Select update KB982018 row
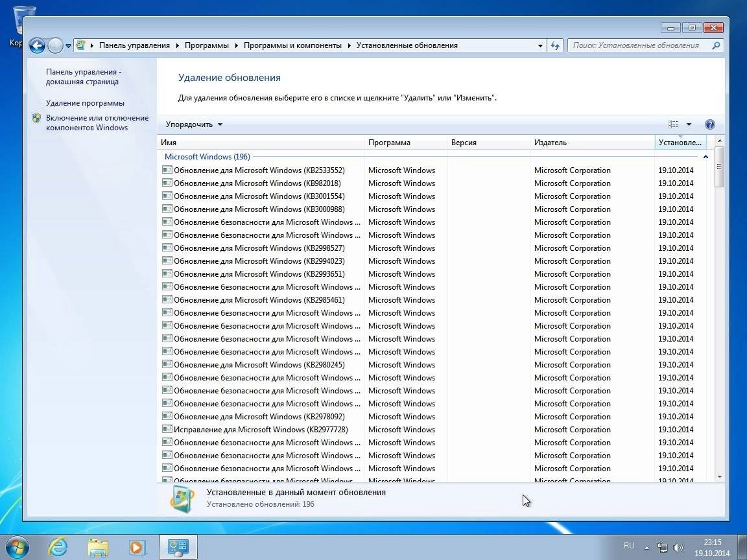Screen dimensions: 747x560 click(x=434, y=183)
